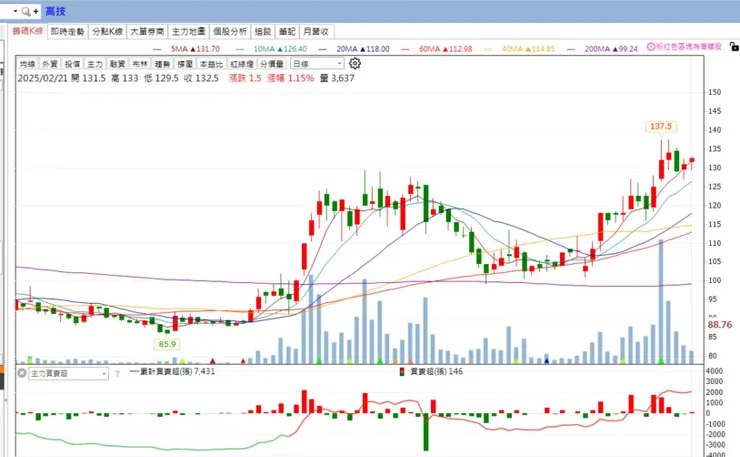Close the 主力買賣超 indicator panel

[x=22, y=373]
